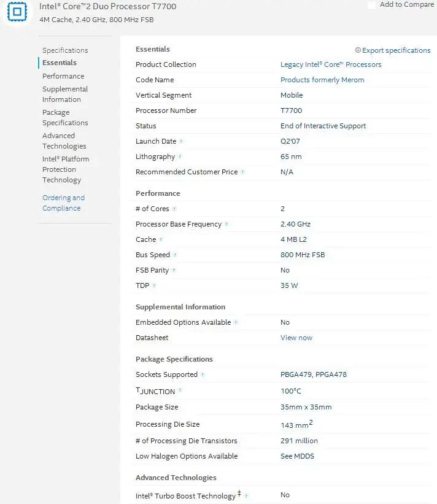The height and width of the screenshot is (504, 437).
Task: Click the 2.40 GHz base frequency value
Action: [295, 224]
